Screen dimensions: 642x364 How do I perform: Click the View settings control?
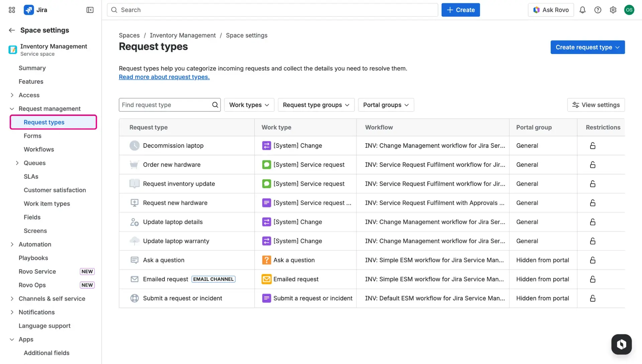pyautogui.click(x=596, y=105)
